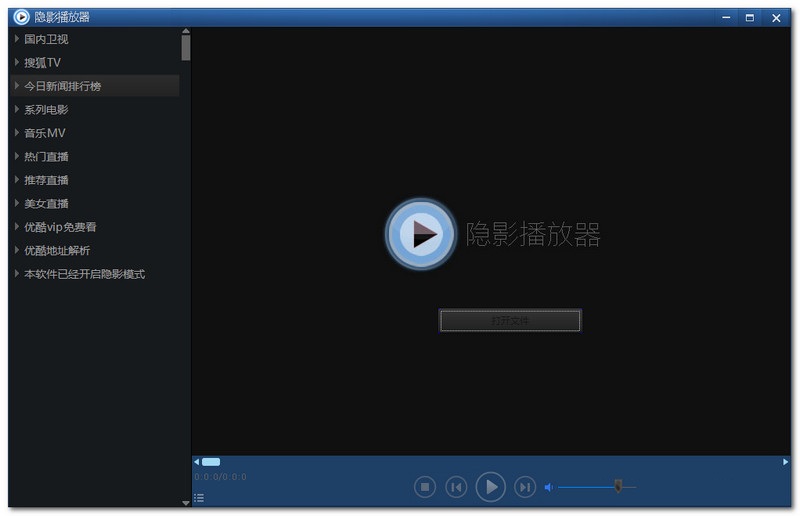
Task: Toggle the playlist panel icon
Action: 199,498
